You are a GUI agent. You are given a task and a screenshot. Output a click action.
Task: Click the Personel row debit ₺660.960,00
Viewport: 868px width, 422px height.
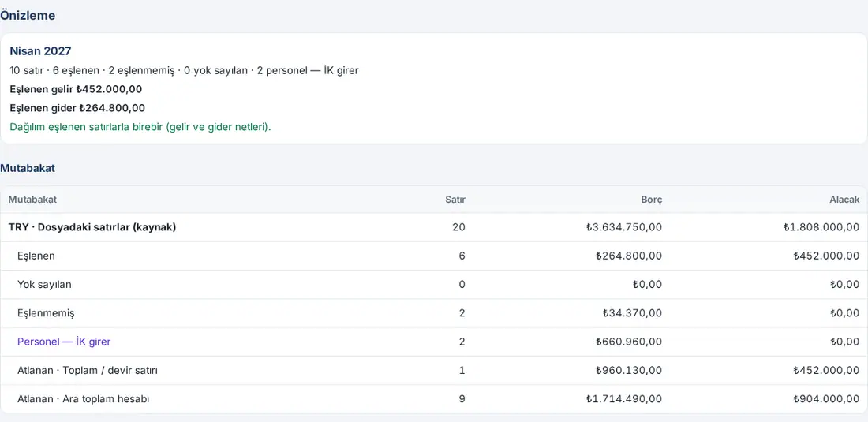coord(629,342)
